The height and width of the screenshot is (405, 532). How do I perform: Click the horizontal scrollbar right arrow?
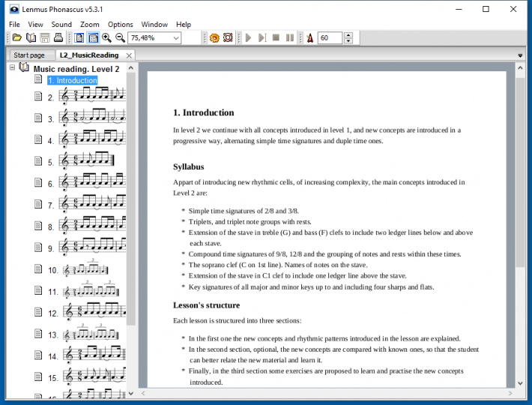coord(510,394)
